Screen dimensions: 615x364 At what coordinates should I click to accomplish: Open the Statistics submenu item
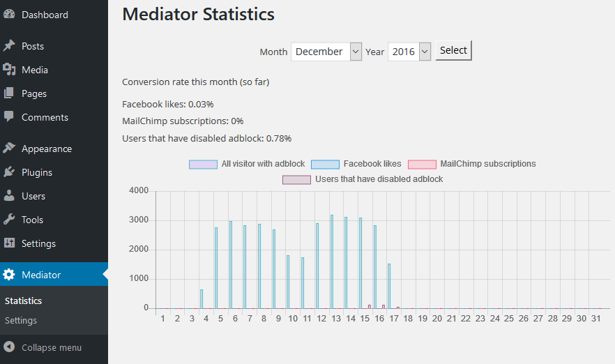[23, 301]
